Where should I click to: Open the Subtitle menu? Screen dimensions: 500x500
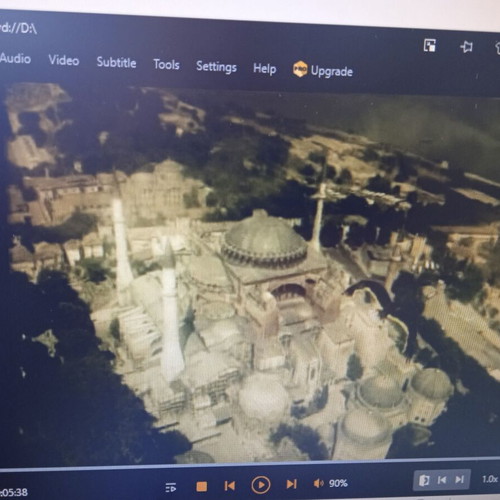116,62
